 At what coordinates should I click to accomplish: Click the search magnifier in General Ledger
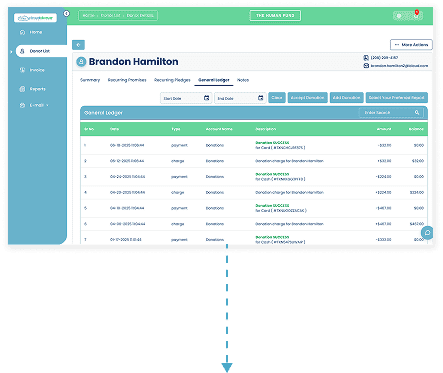pos(417,113)
